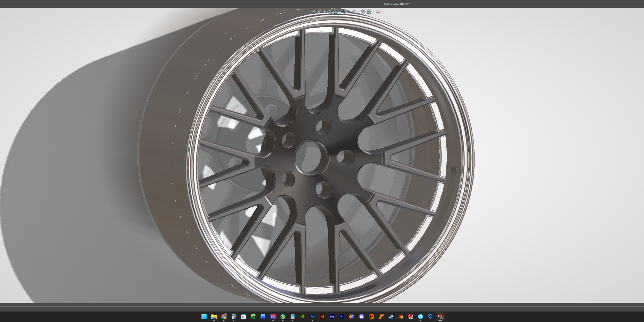Open Steam from the taskbar
The image size is (644, 322).
[391, 317]
